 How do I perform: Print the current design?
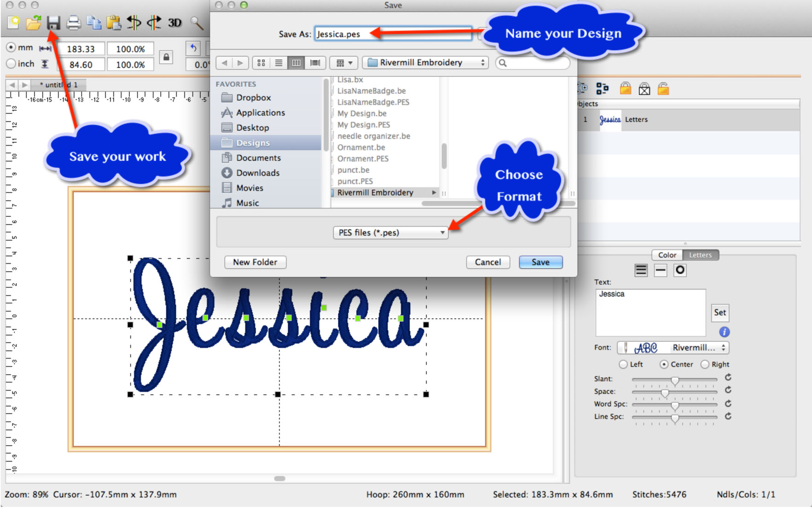click(74, 23)
